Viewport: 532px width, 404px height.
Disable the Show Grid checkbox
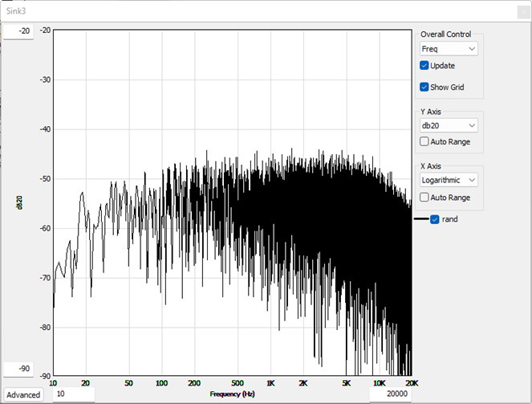[424, 87]
